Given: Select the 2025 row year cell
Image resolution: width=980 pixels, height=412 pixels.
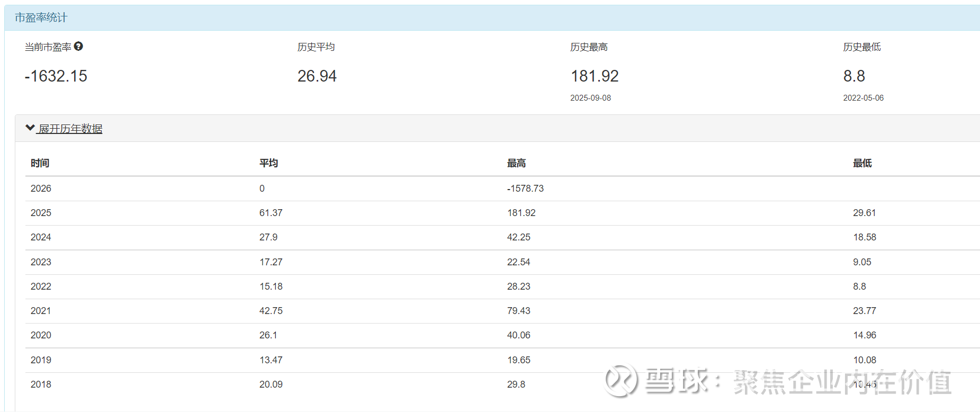Looking at the screenshot, I should pyautogui.click(x=41, y=213).
